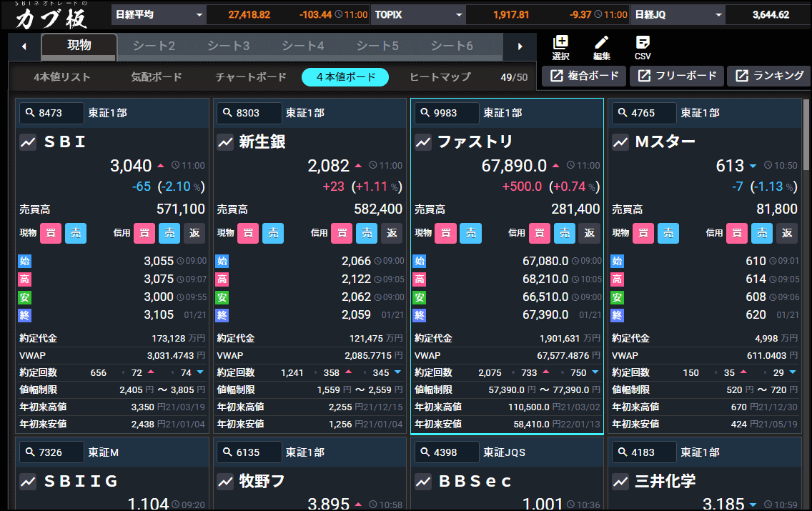Click the 選択 icon in the toolbar
This screenshot has height=511, width=812.
(561, 48)
